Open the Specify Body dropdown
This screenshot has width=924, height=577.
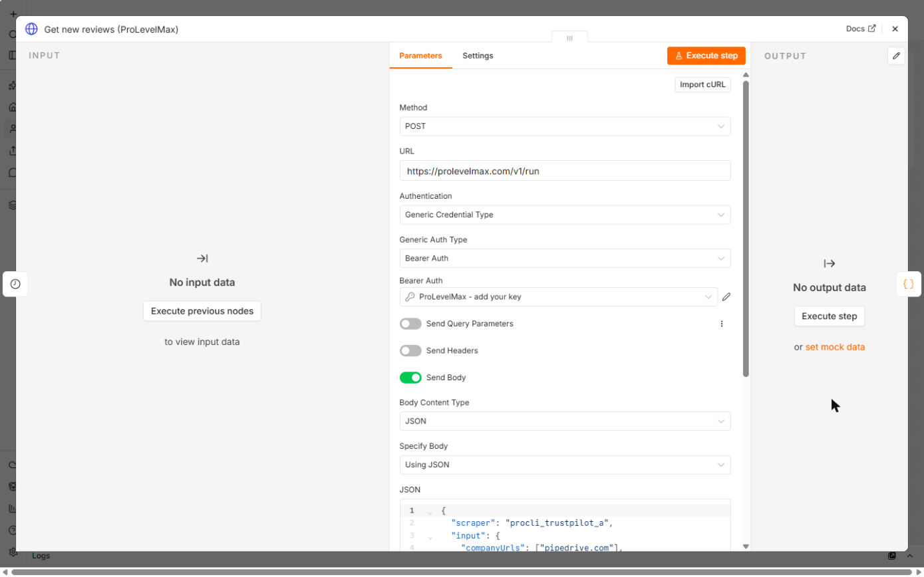point(565,465)
